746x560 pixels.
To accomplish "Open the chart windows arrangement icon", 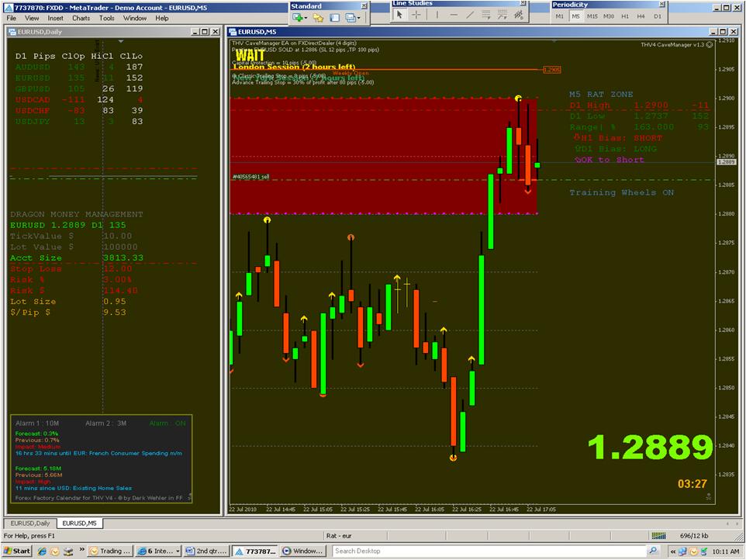I will tap(351, 18).
